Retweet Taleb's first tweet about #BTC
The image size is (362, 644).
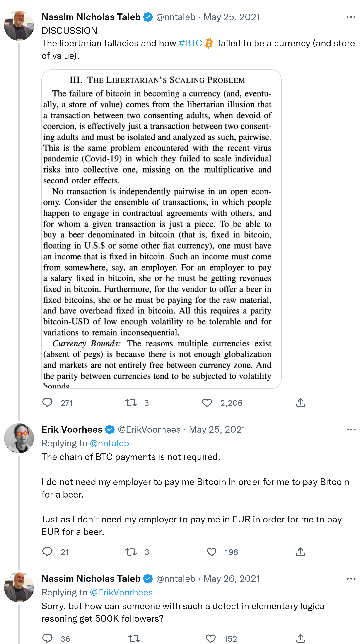(x=131, y=402)
